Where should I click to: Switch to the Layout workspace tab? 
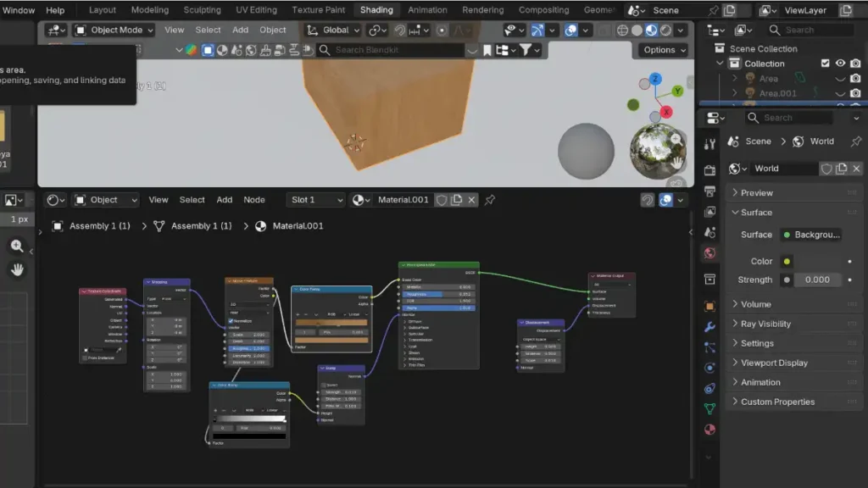[103, 10]
